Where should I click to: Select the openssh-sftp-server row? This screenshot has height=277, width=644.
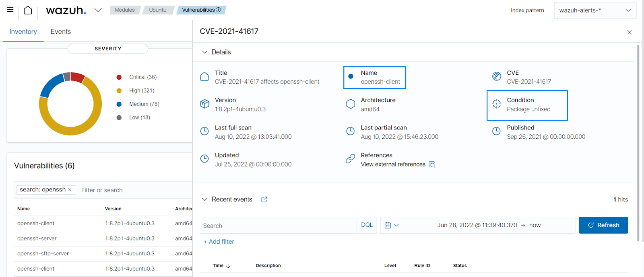[103, 254]
